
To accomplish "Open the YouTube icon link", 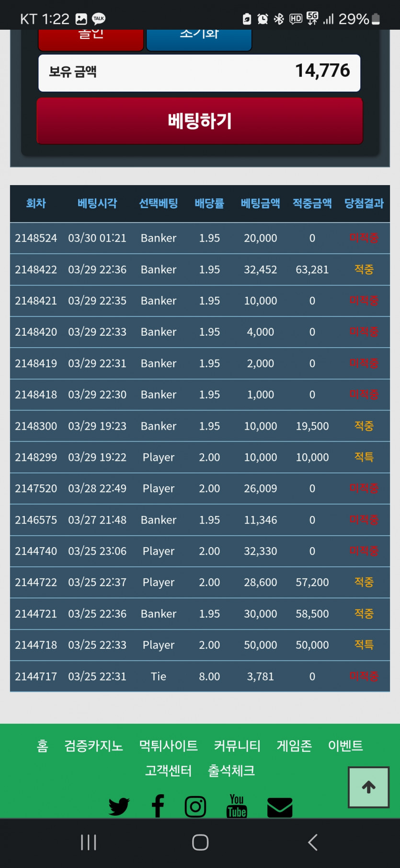I will (x=237, y=806).
